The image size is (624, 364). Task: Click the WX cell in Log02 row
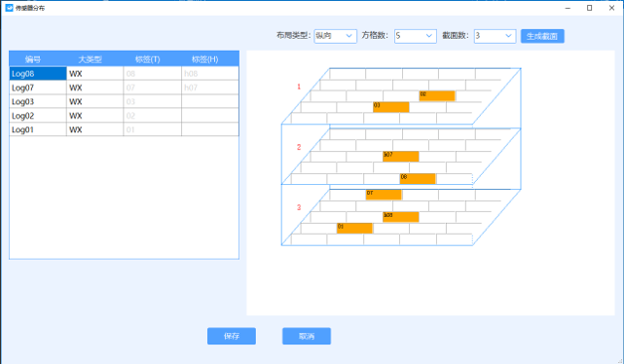95,116
